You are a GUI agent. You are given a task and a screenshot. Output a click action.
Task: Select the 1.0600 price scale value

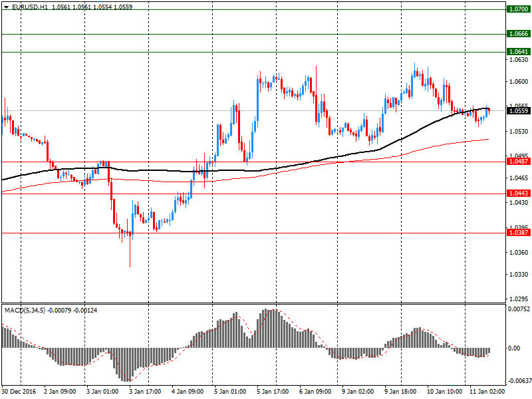click(x=519, y=81)
